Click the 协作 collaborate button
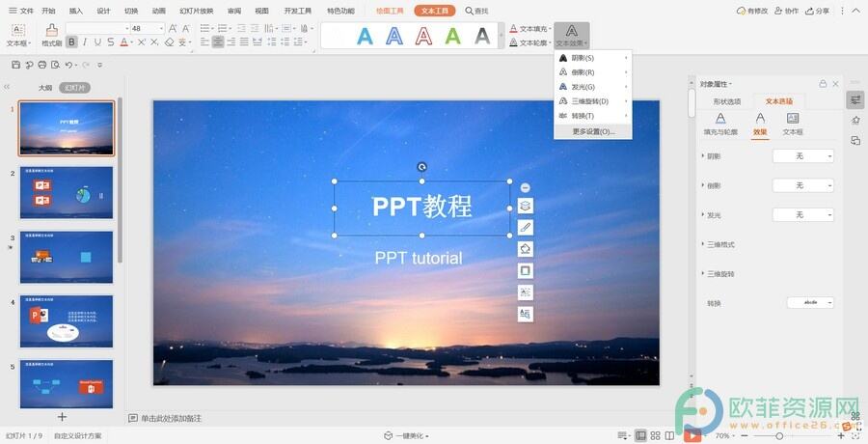868x444 pixels. coord(786,11)
